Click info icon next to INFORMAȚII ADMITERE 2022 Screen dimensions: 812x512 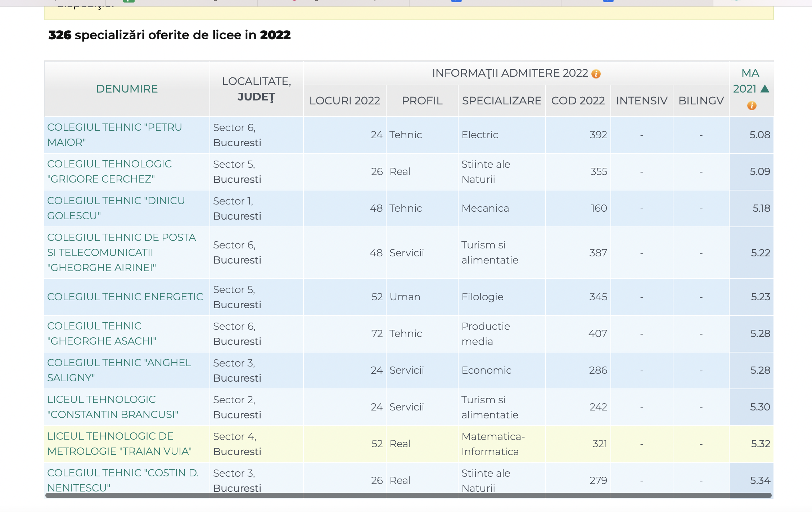pos(596,74)
